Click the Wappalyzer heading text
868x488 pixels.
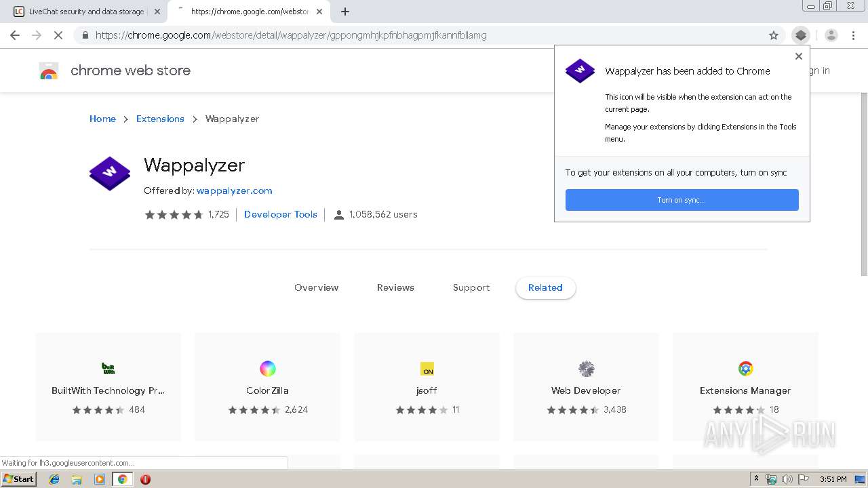[x=195, y=165]
